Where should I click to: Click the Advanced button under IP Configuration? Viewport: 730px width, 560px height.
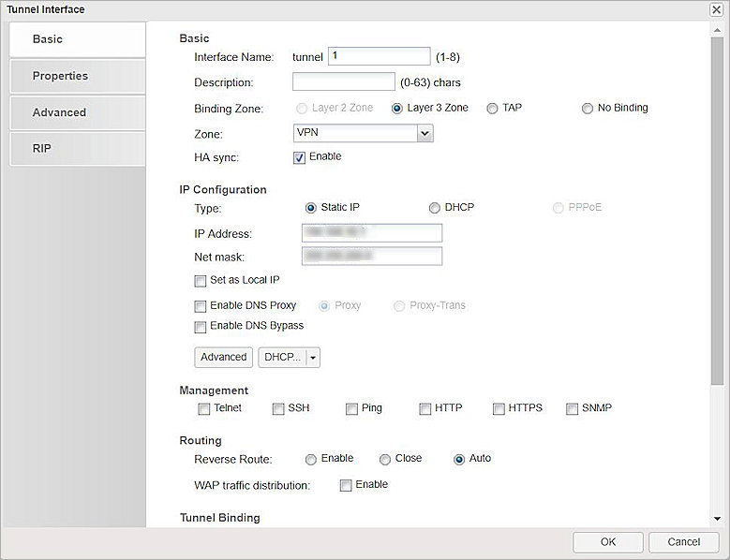(x=223, y=357)
